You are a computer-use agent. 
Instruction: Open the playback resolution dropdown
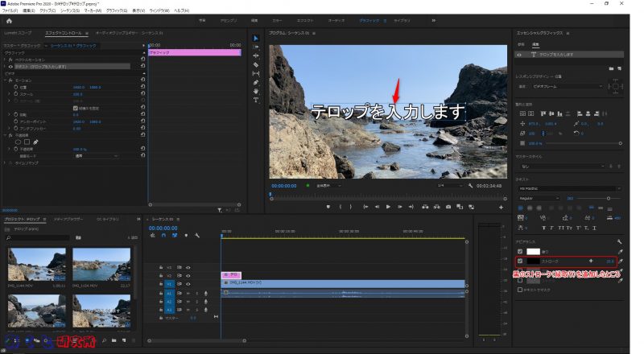pyautogui.click(x=448, y=186)
